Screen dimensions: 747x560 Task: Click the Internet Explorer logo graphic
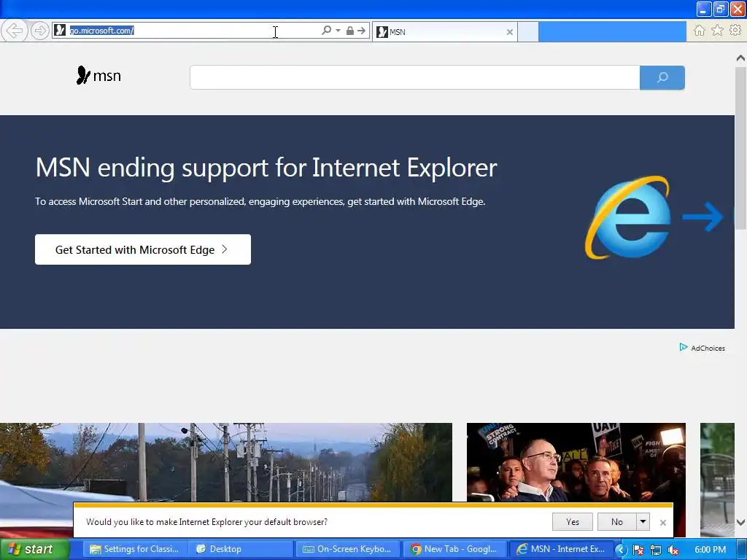tap(629, 217)
